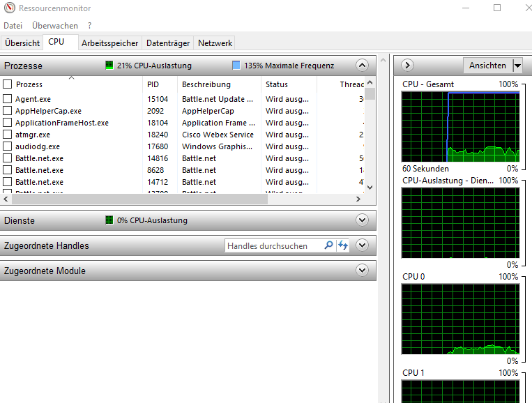Click the Battle.net Update description cell
This screenshot has height=403, width=532.
pyautogui.click(x=218, y=99)
